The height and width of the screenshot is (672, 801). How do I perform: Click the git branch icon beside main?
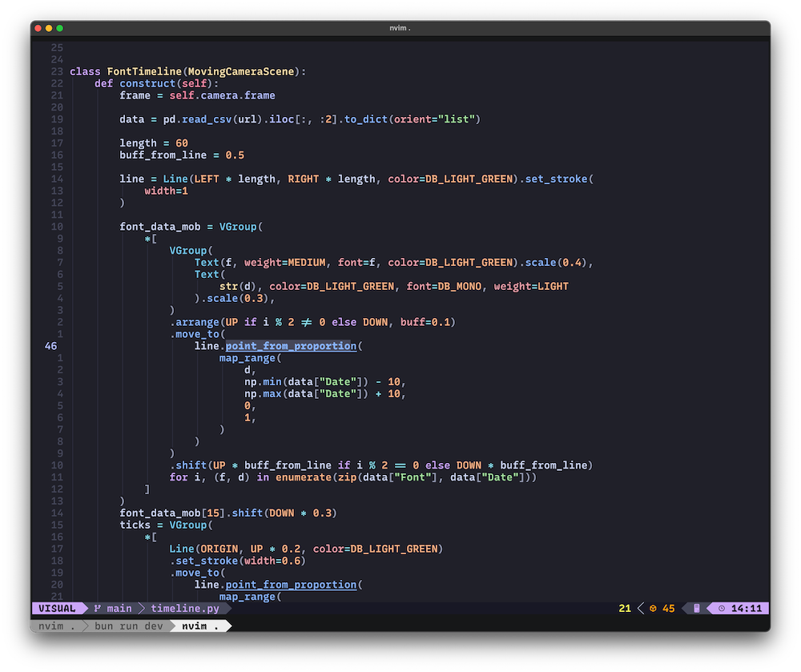pos(97,608)
